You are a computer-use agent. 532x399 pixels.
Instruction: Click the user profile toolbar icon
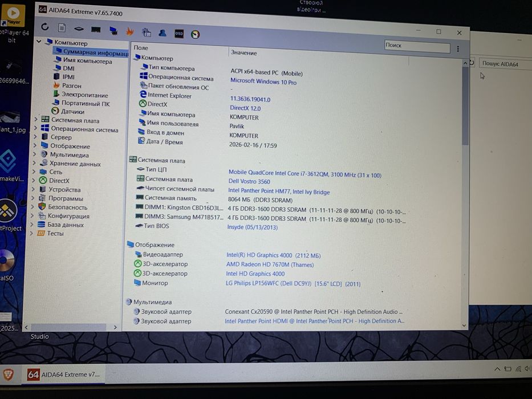pos(163,33)
